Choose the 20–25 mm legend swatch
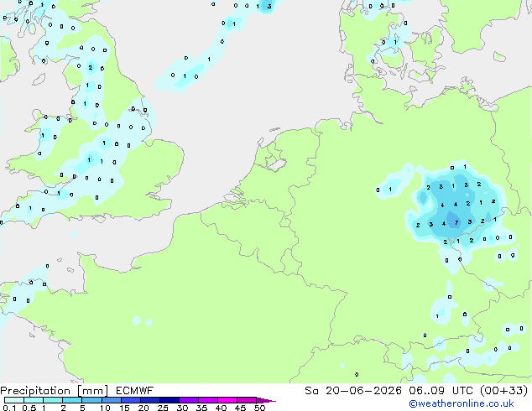 149,400
